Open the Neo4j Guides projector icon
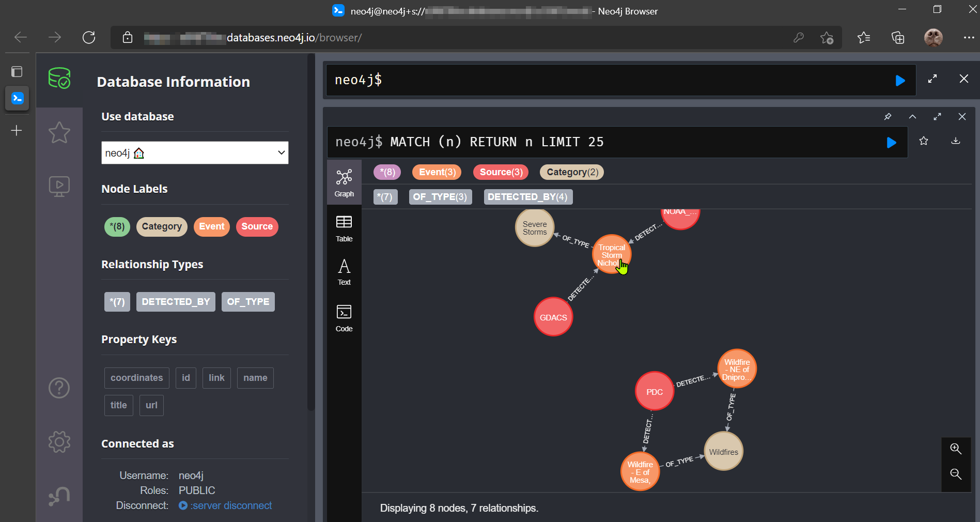The width and height of the screenshot is (980, 522). 59,186
